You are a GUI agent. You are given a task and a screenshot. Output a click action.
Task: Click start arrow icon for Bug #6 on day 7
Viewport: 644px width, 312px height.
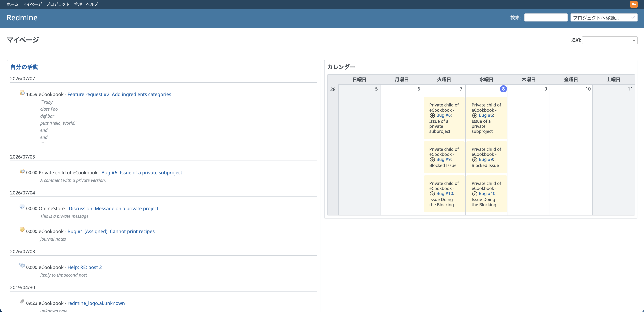tap(432, 116)
